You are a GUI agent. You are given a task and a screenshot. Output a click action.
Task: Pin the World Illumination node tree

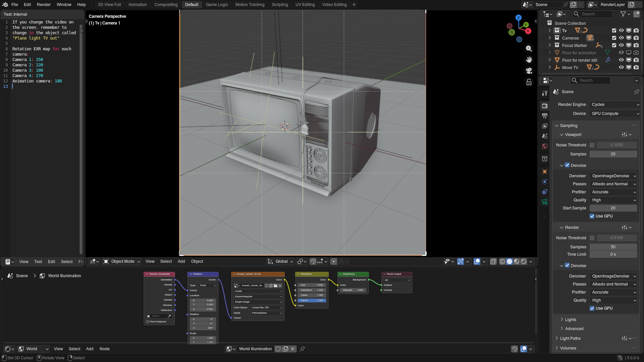[302, 349]
